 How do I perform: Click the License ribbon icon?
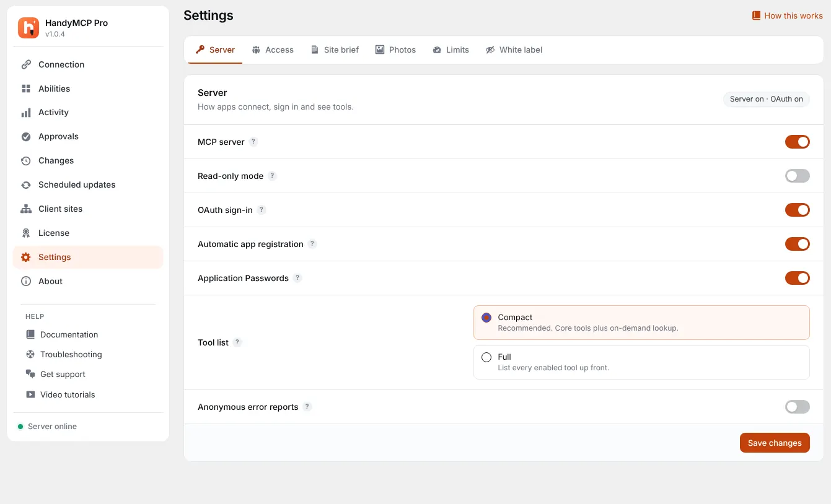[26, 233]
